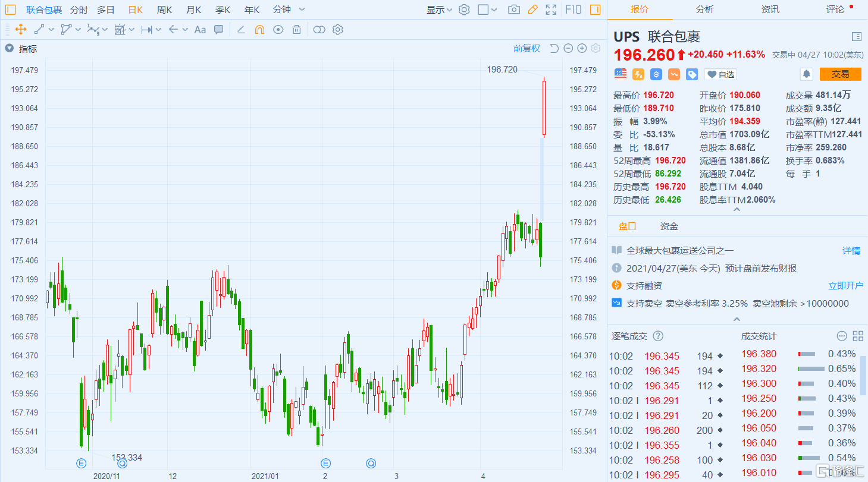Click the orange short-selling trend icon
Viewport: 868px width, 482px height.
(x=674, y=74)
